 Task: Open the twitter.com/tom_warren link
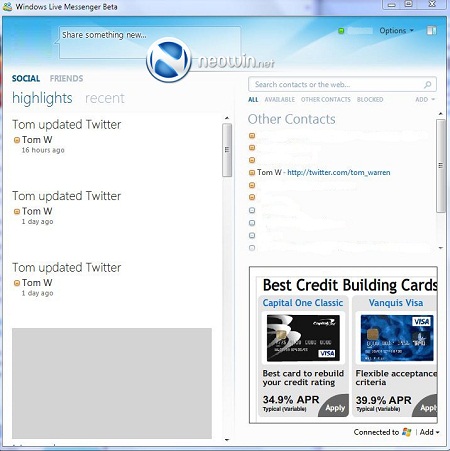[x=339, y=172]
